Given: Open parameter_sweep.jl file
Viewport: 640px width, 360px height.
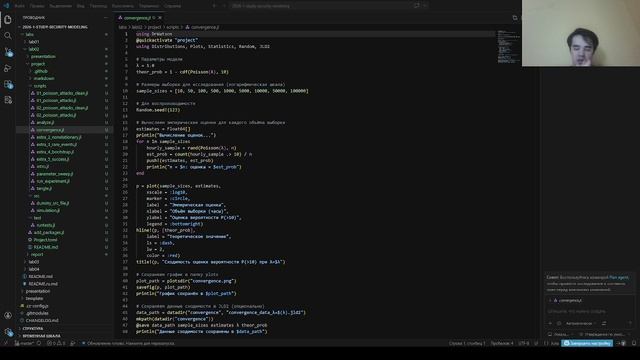Looking at the screenshot, I should (x=55, y=174).
